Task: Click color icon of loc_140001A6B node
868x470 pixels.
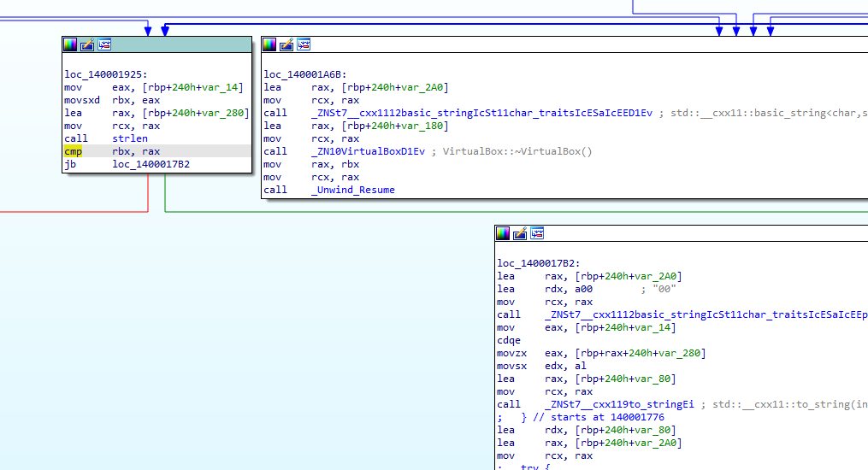Action: (x=269, y=44)
